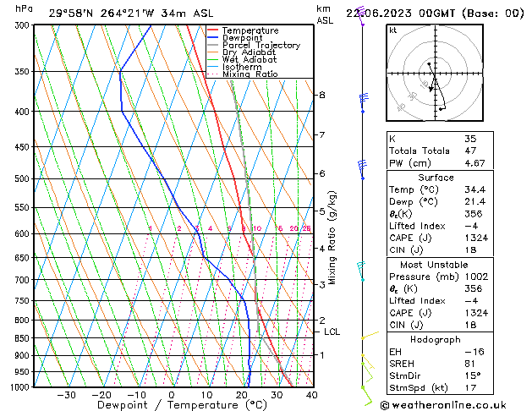Click the StmSpd (kt) value 17
Image resolution: width=532 pixels, height=411 pixels.
point(470,387)
